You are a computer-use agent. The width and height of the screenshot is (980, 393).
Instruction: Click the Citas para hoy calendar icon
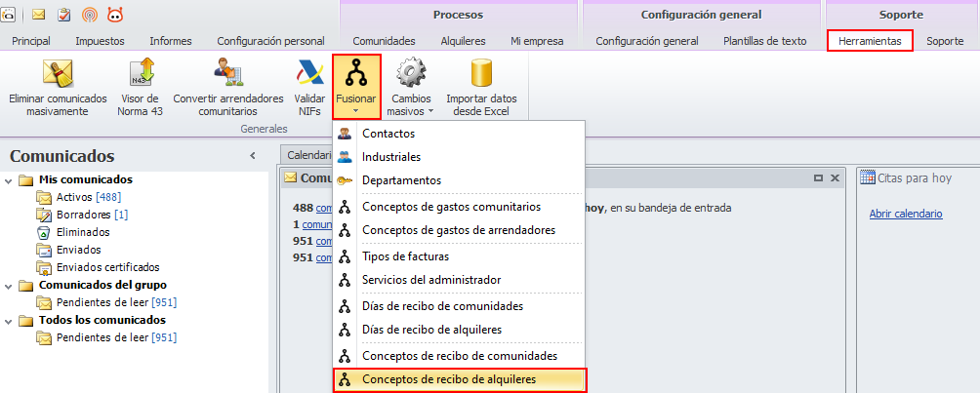point(868,178)
